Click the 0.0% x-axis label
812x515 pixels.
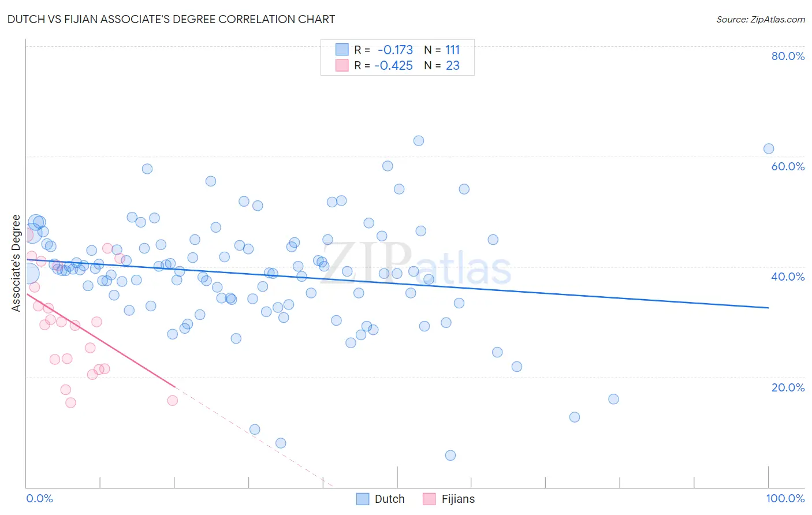tap(40, 498)
